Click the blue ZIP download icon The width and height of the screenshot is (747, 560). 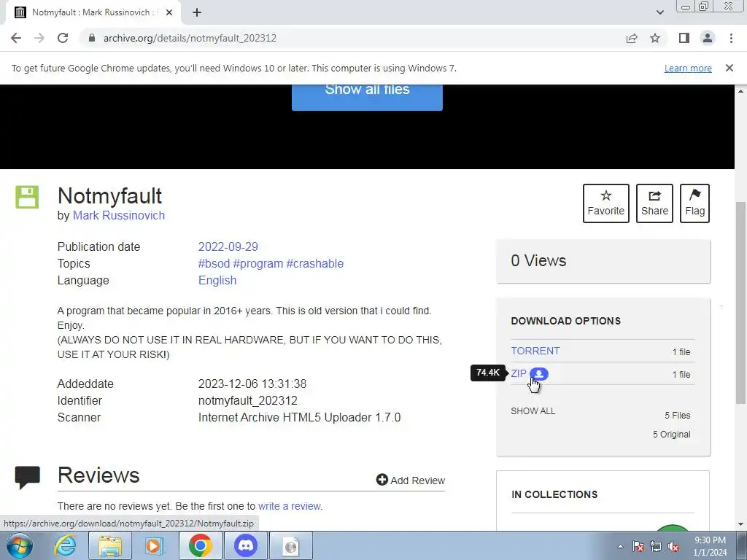point(539,374)
